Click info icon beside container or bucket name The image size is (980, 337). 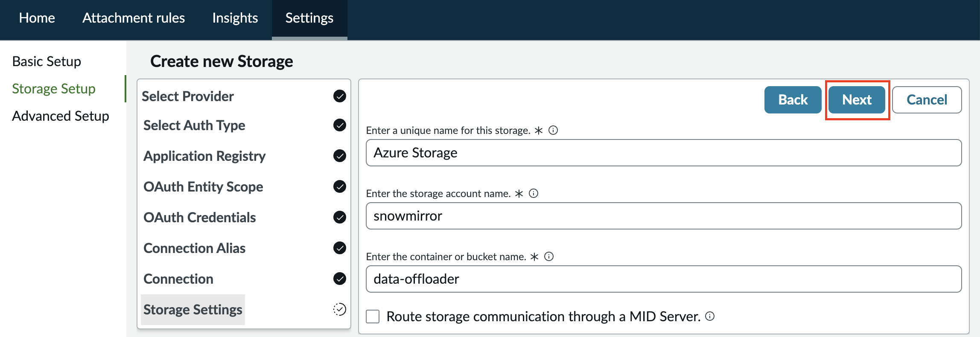549,256
